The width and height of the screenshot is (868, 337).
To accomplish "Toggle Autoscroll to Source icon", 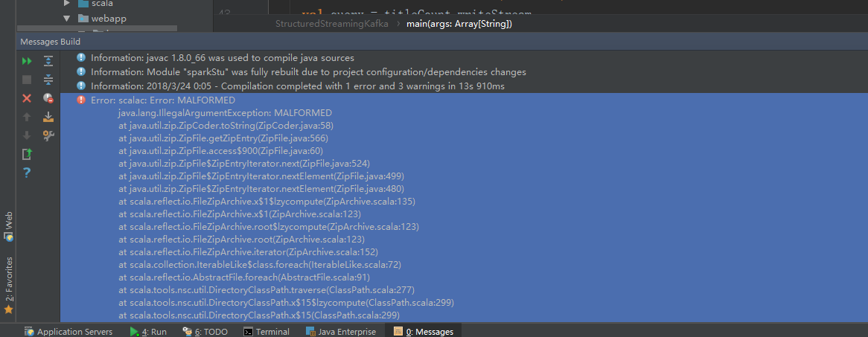I will click(48, 117).
